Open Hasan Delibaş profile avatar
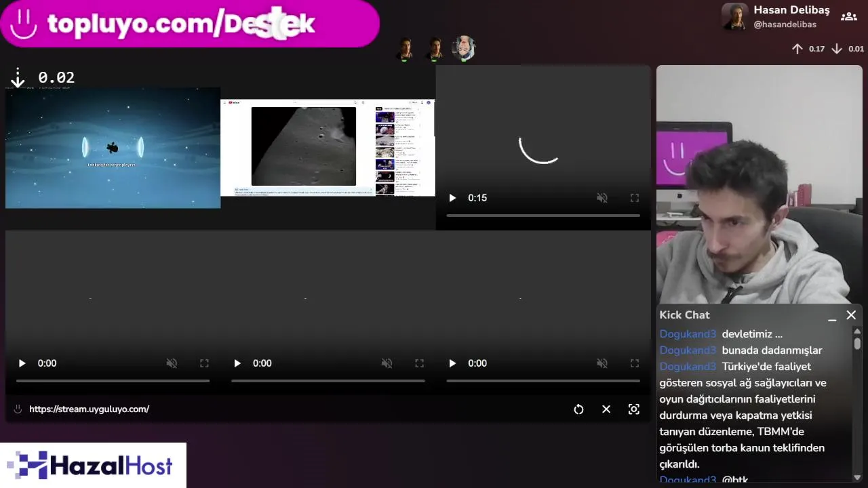 [x=734, y=17]
